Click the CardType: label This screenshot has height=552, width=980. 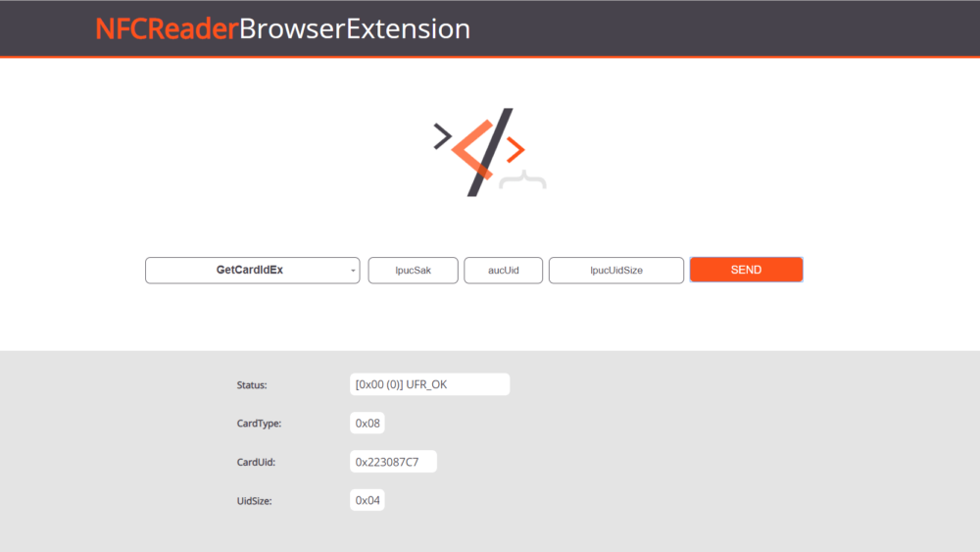tap(259, 424)
